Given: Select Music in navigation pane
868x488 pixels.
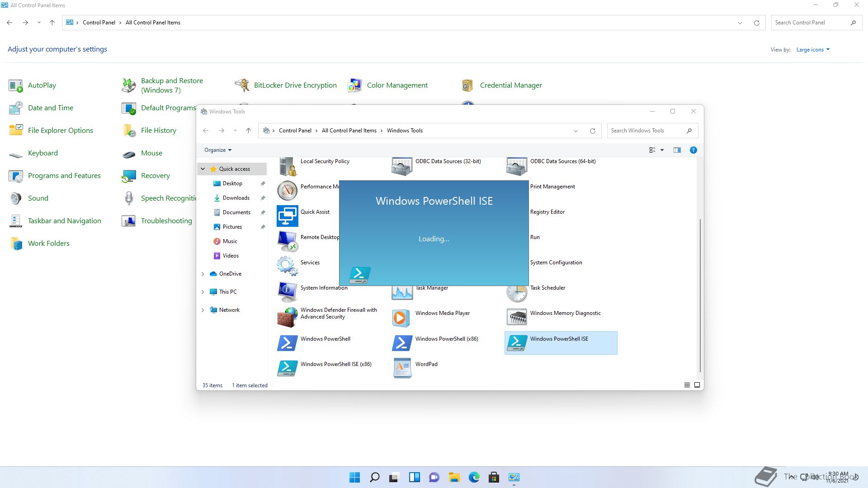Looking at the screenshot, I should point(230,241).
